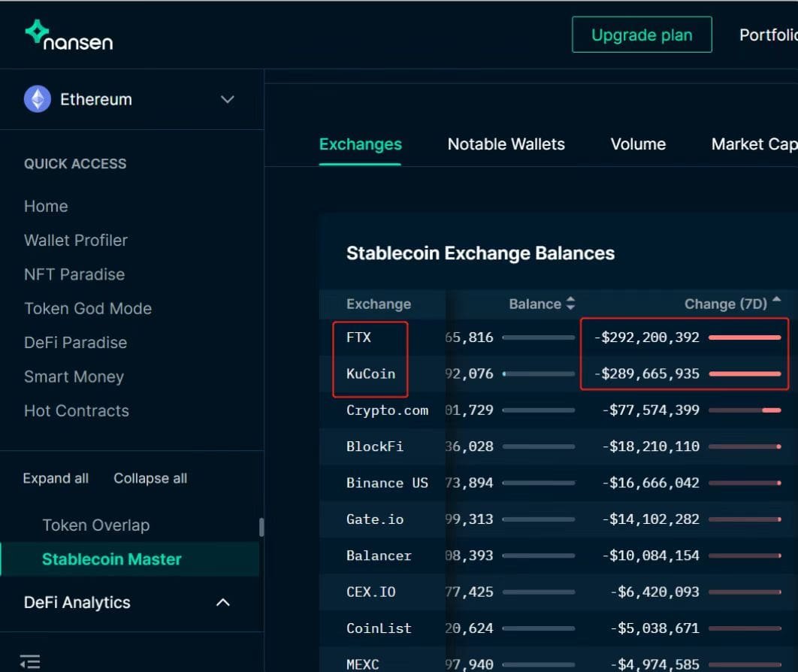The width and height of the screenshot is (798, 672).
Task: Click Collapse all in the sidebar
Action: pos(150,478)
